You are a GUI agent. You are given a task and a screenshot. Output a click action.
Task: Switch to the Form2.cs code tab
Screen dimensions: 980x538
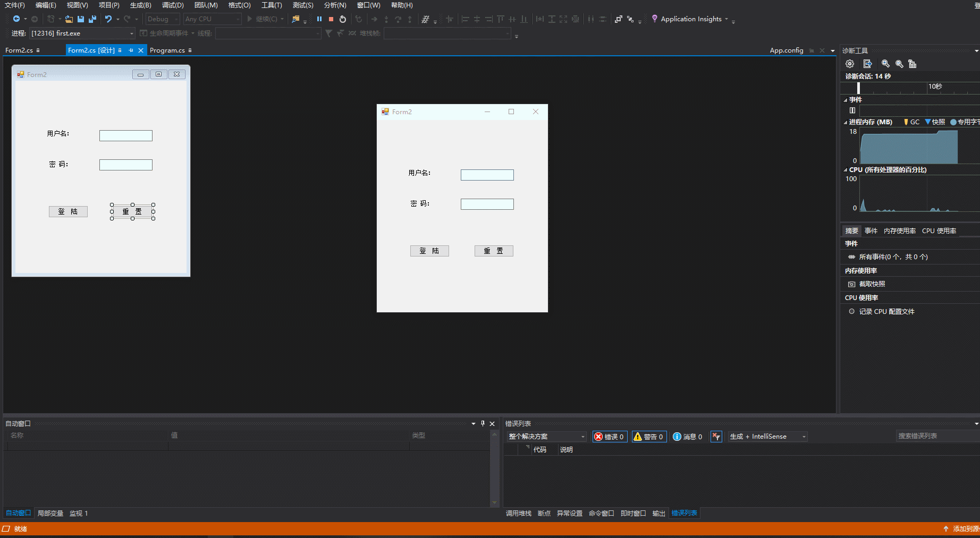(x=19, y=50)
